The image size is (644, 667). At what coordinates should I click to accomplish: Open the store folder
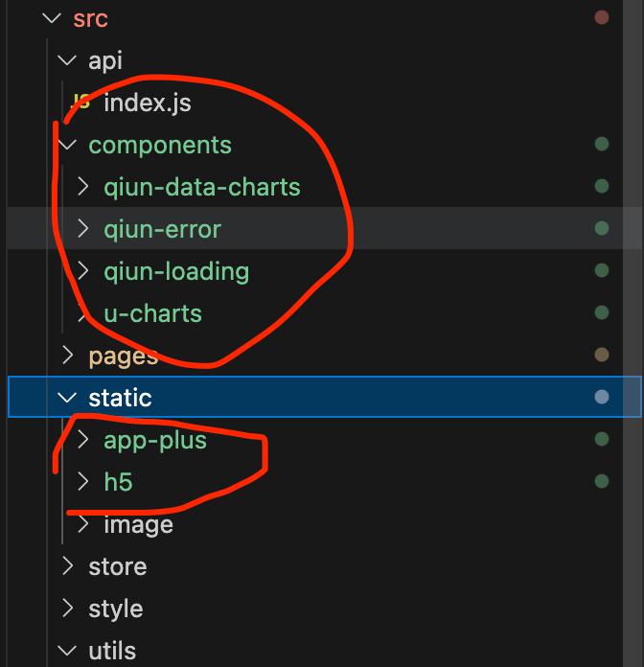tap(117, 566)
